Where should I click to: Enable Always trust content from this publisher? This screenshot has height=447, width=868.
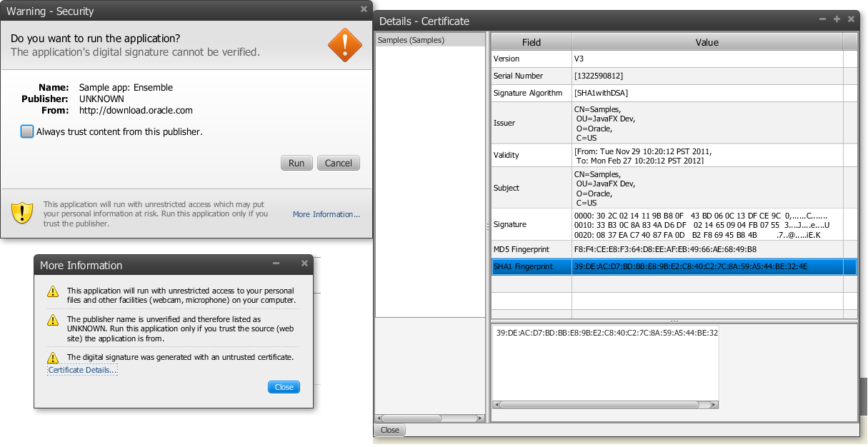pos(27,131)
